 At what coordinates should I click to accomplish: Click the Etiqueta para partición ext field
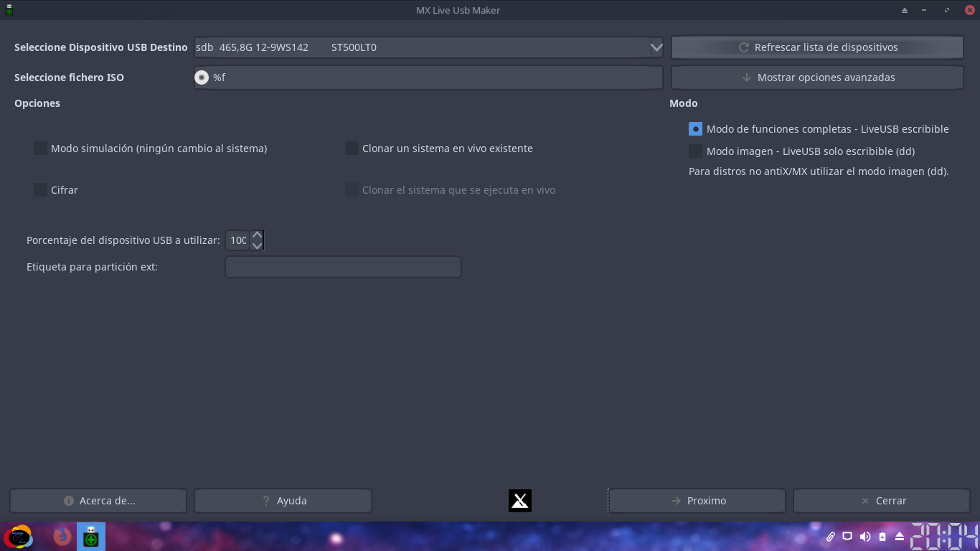[x=343, y=267]
